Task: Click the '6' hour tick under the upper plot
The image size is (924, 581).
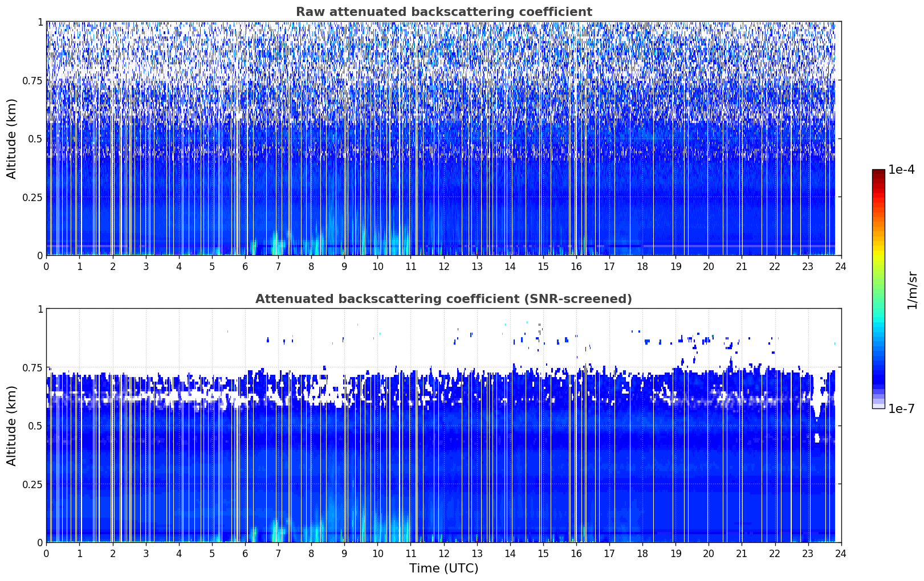Action: 245,267
